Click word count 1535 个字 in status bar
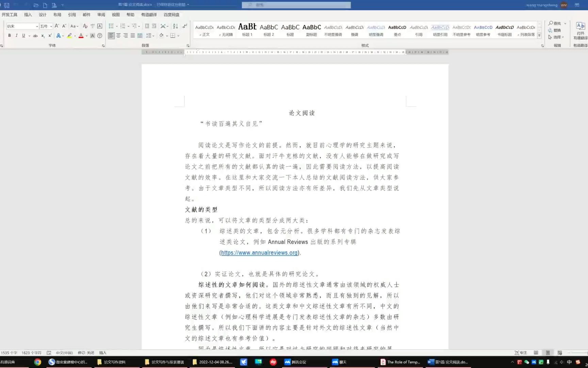Screen dimensions: 588x368 pos(9,353)
